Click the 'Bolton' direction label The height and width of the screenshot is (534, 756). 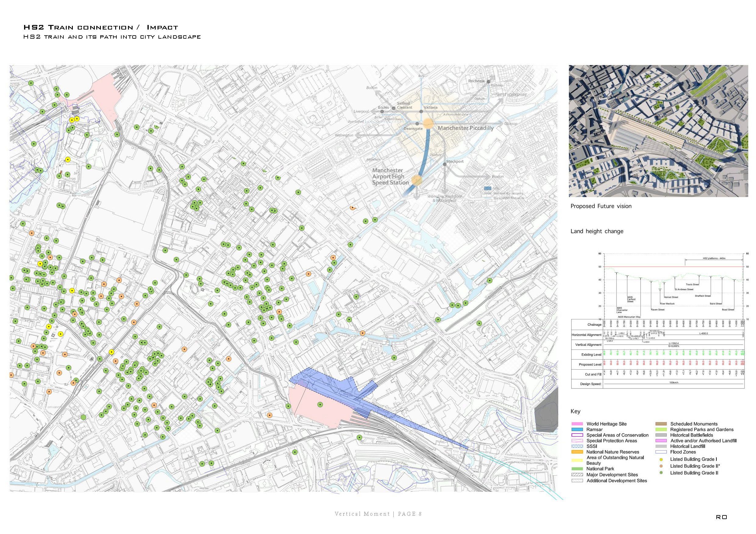[x=372, y=87]
